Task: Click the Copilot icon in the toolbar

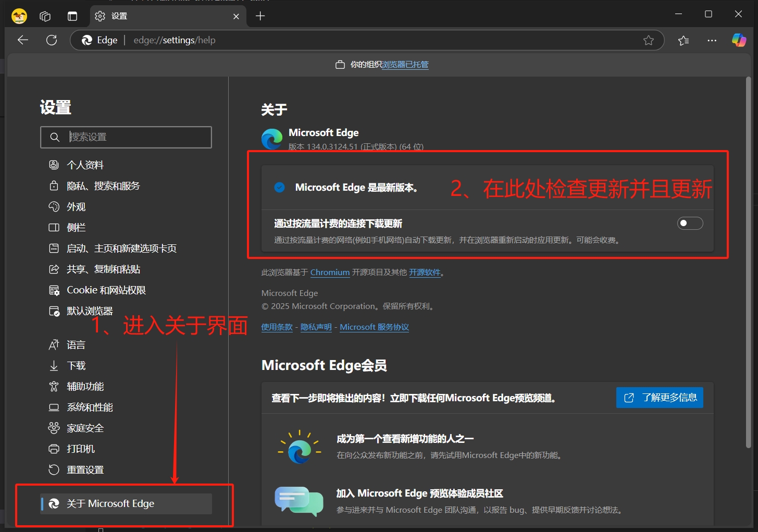Action: [739, 40]
